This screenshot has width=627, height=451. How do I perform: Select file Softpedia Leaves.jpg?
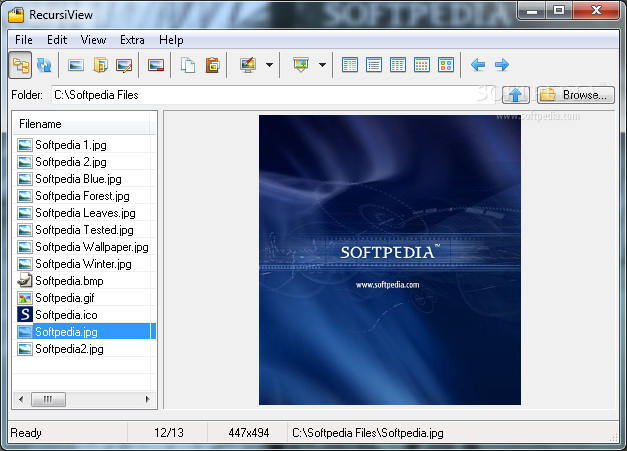click(84, 213)
